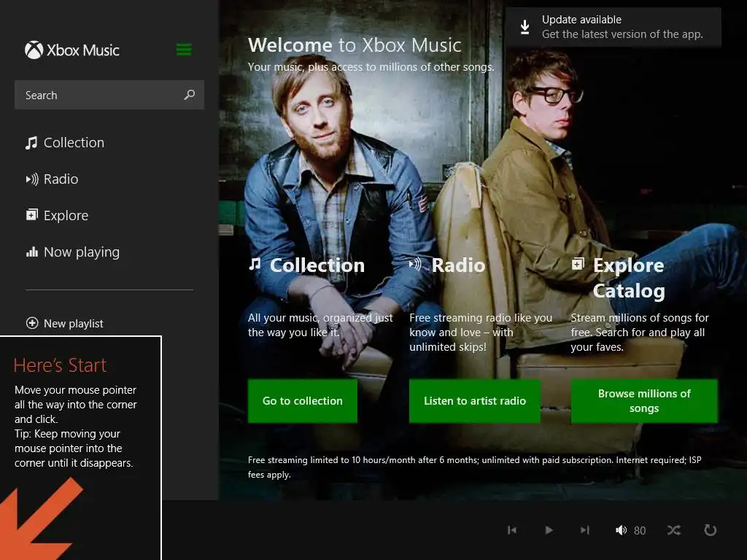Toggle shuffle playback

pyautogui.click(x=673, y=530)
